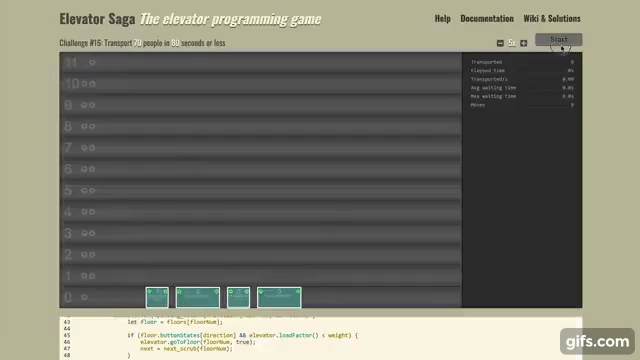Click the Start button
The height and width of the screenshot is (360, 640).
tap(558, 40)
